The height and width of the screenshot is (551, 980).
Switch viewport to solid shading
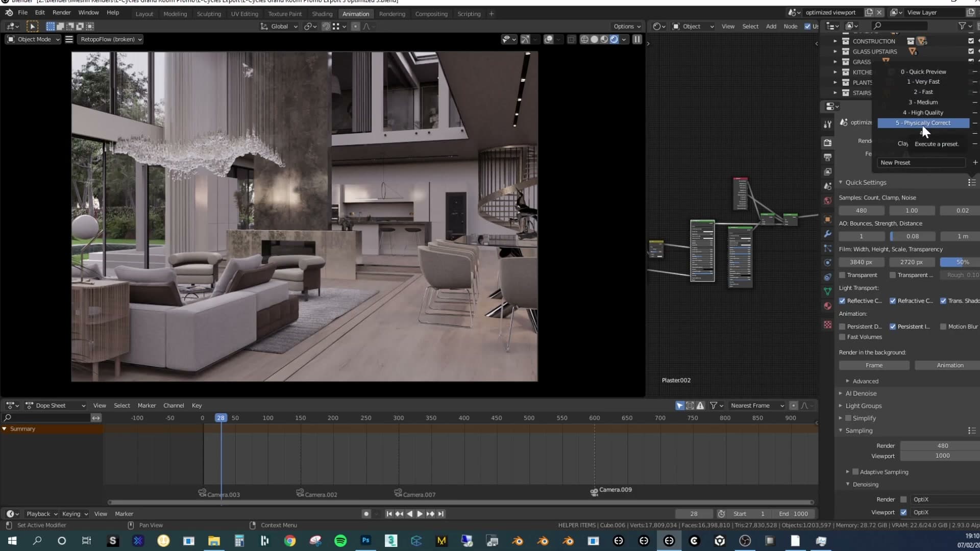pyautogui.click(x=594, y=39)
